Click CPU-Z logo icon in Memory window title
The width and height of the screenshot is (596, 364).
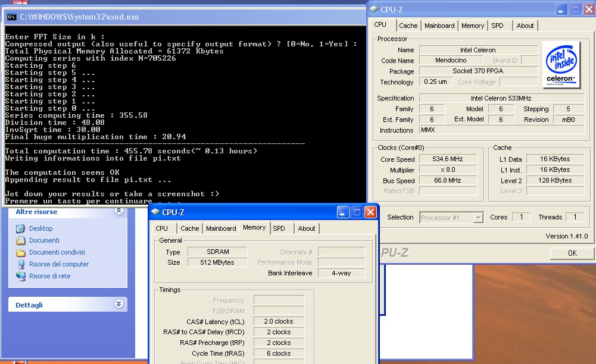pos(155,212)
